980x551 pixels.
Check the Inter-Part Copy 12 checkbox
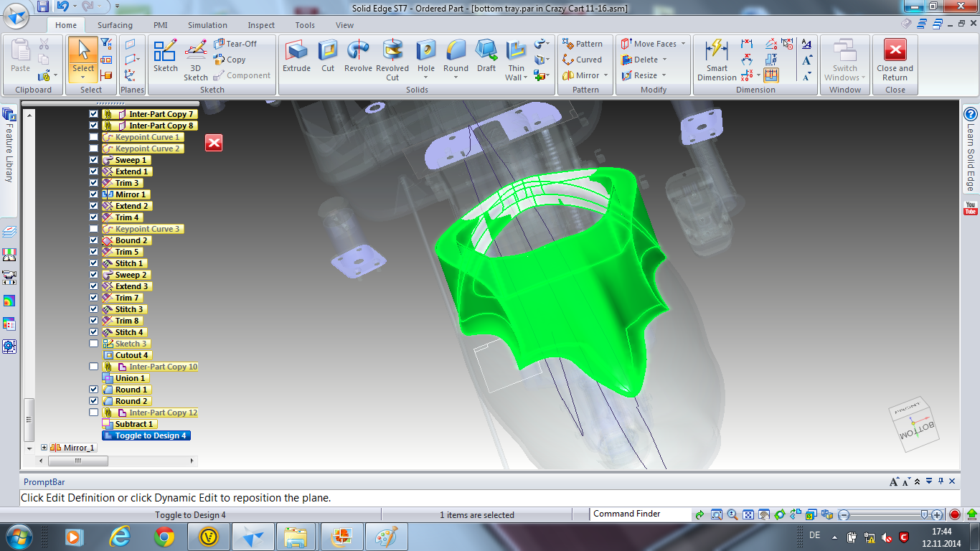click(93, 413)
